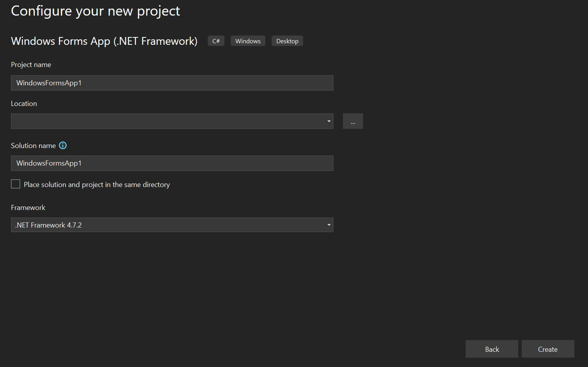Click the Project name field label
The image size is (588, 367).
click(x=31, y=65)
